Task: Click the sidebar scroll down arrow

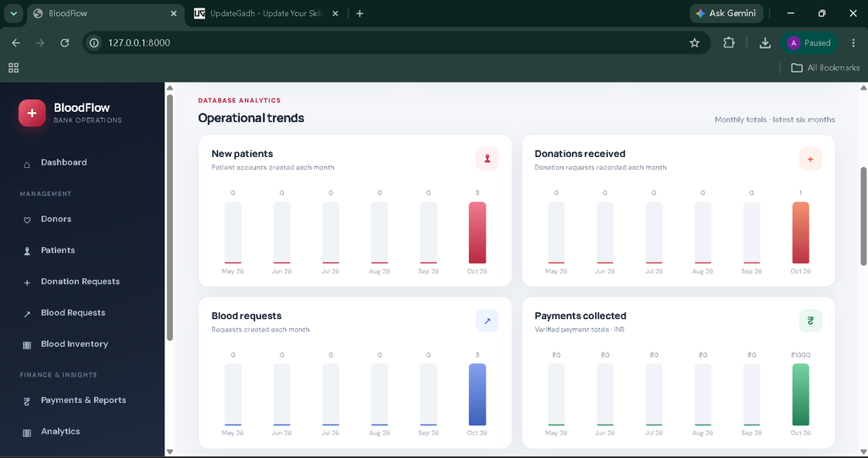Action: pyautogui.click(x=170, y=452)
